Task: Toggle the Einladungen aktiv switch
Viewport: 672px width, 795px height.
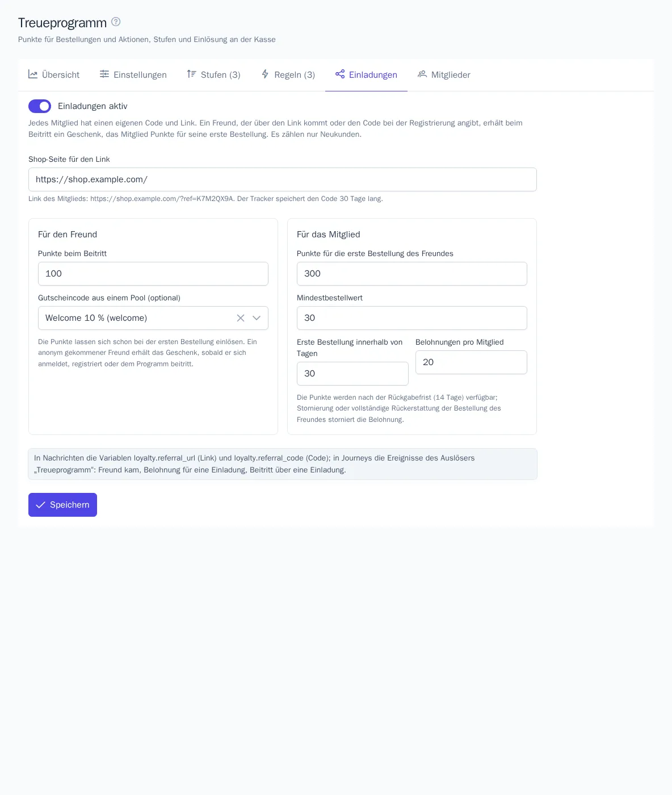Action: [x=40, y=106]
